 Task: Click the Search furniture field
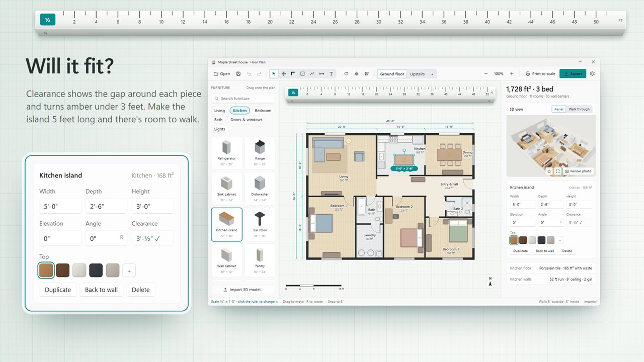(244, 99)
